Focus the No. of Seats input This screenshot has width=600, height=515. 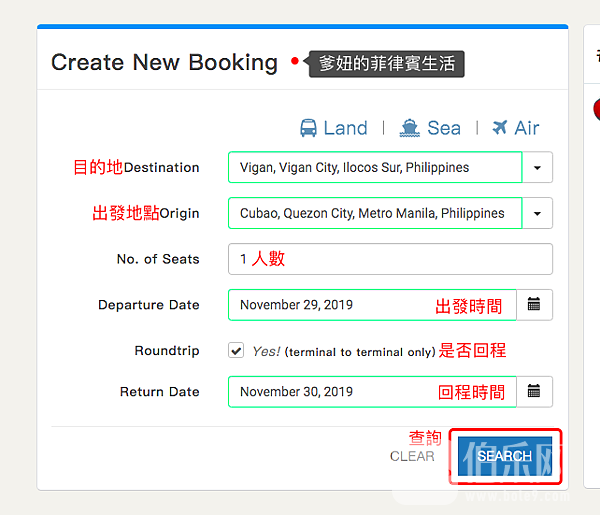pyautogui.click(x=390, y=259)
